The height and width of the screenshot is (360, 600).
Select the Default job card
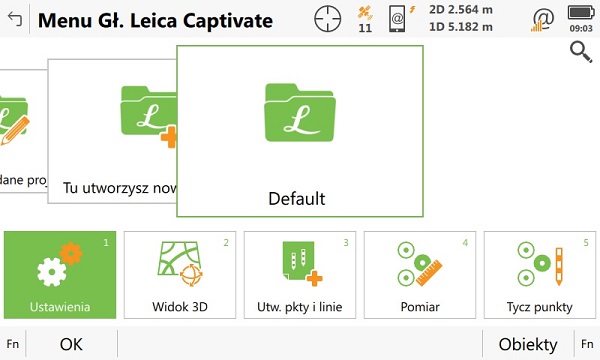coord(300,131)
